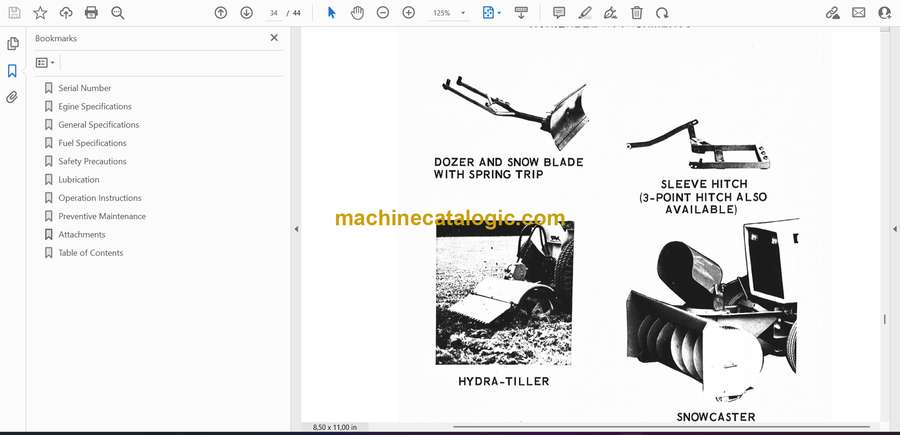Click the horizontal scrollbar at bottom

(661, 426)
